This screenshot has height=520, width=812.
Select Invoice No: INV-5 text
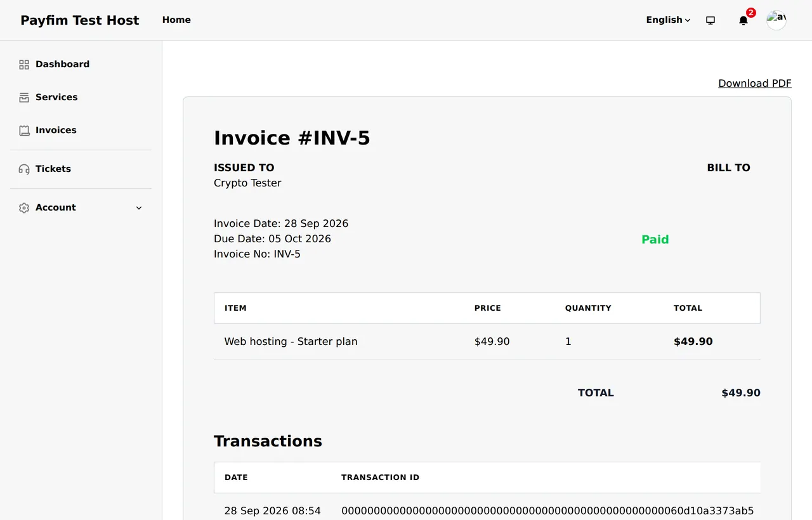click(257, 254)
